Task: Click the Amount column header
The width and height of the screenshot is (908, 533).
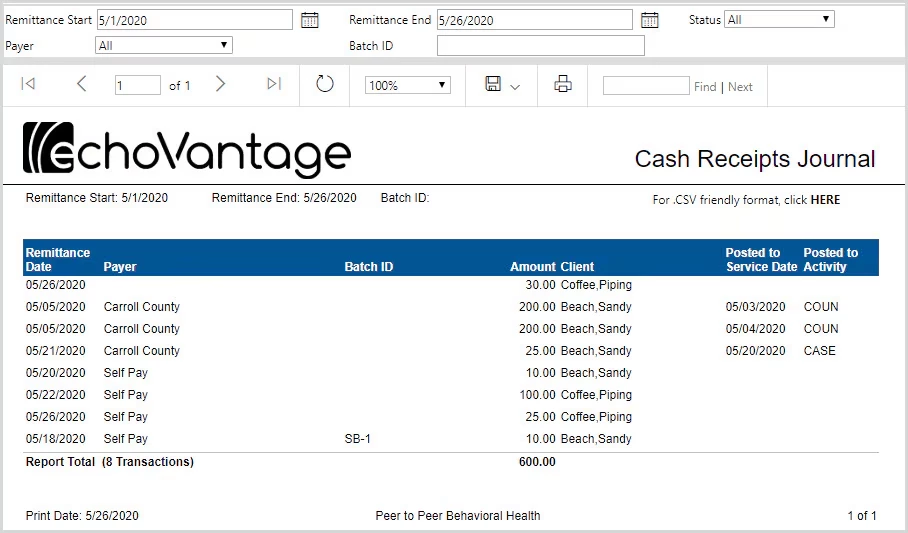Action: [533, 266]
